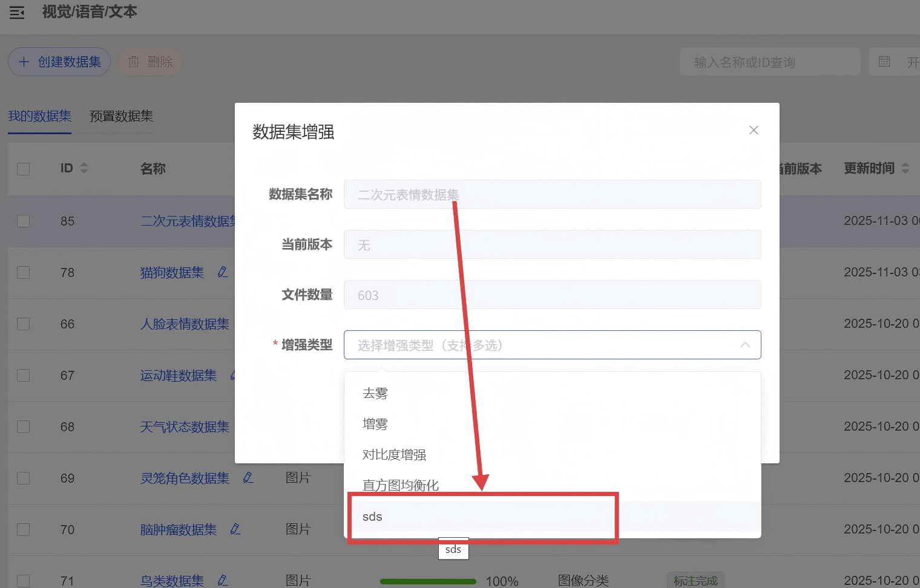This screenshot has width=920, height=588.
Task: Pick 对比度增强 in the enhancement type list
Action: point(394,455)
